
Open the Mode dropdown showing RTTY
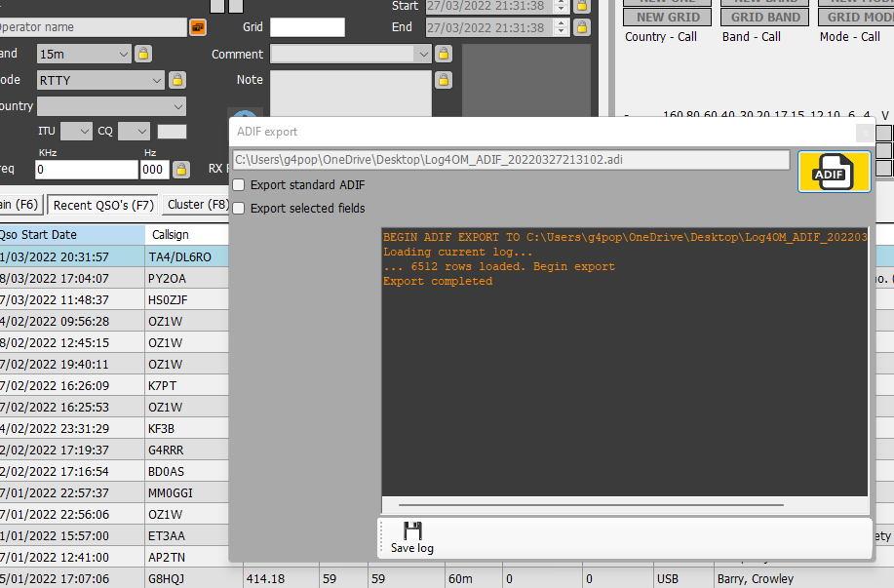[x=101, y=80]
